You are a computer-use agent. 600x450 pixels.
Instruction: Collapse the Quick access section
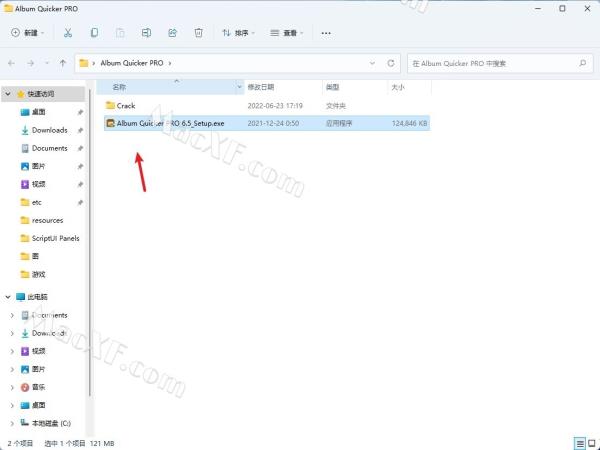point(8,94)
